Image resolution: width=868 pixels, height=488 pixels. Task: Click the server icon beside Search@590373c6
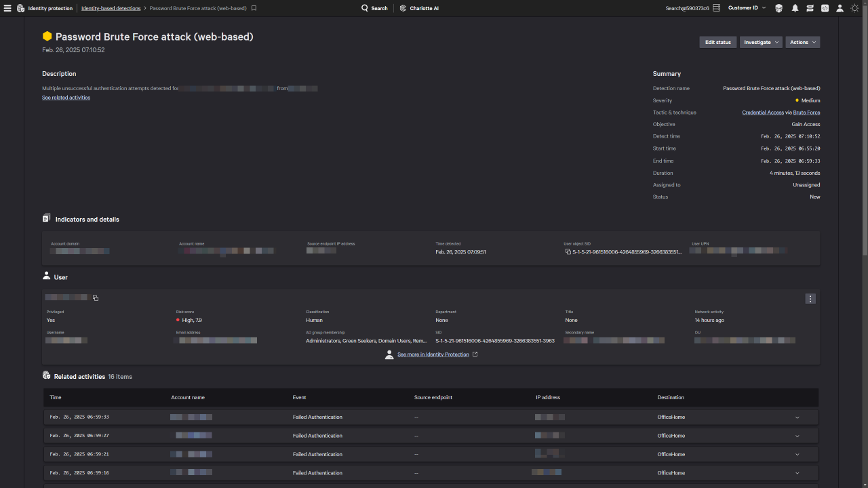click(x=717, y=8)
